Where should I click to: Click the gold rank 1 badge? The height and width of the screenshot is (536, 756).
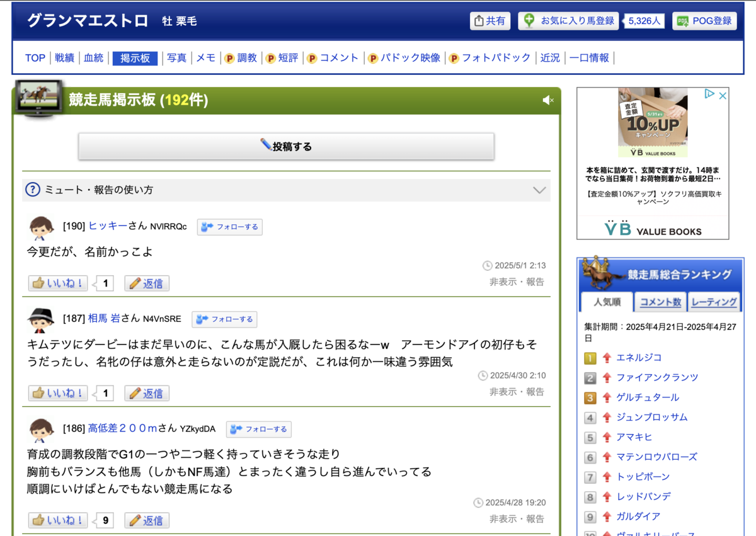(590, 358)
